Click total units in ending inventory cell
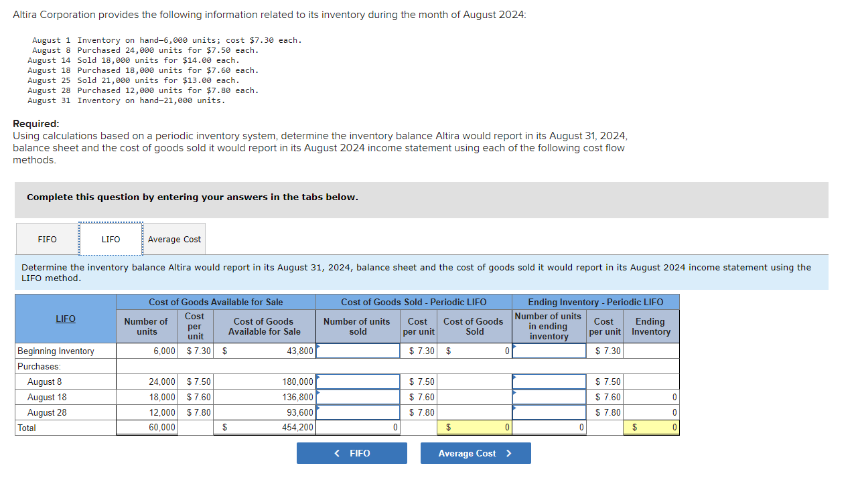This screenshot has height=504, width=856. [x=549, y=427]
